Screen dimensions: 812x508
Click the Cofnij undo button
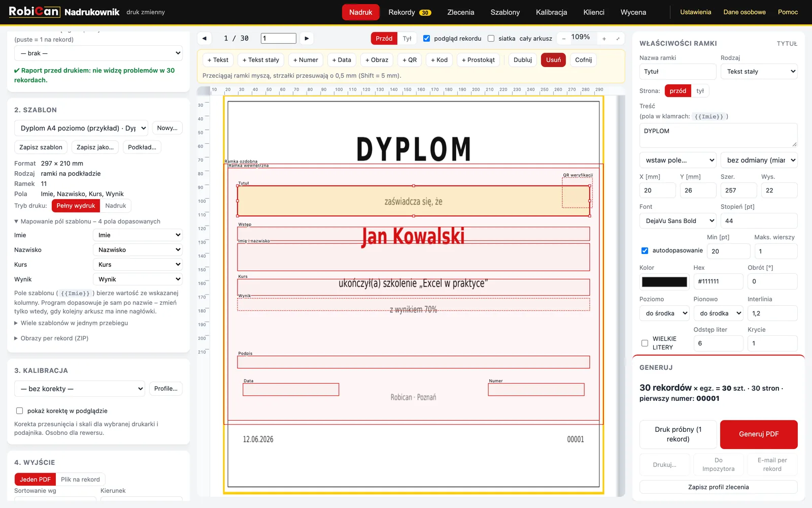[x=584, y=60]
